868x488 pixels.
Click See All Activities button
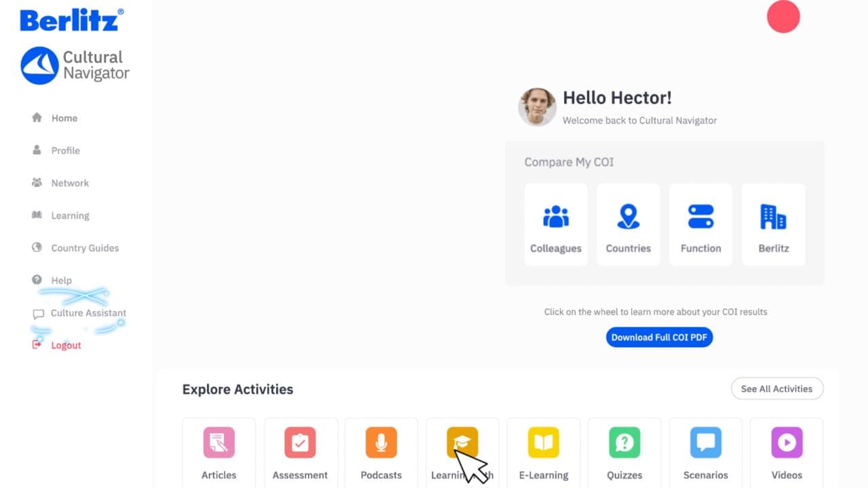[x=776, y=388]
